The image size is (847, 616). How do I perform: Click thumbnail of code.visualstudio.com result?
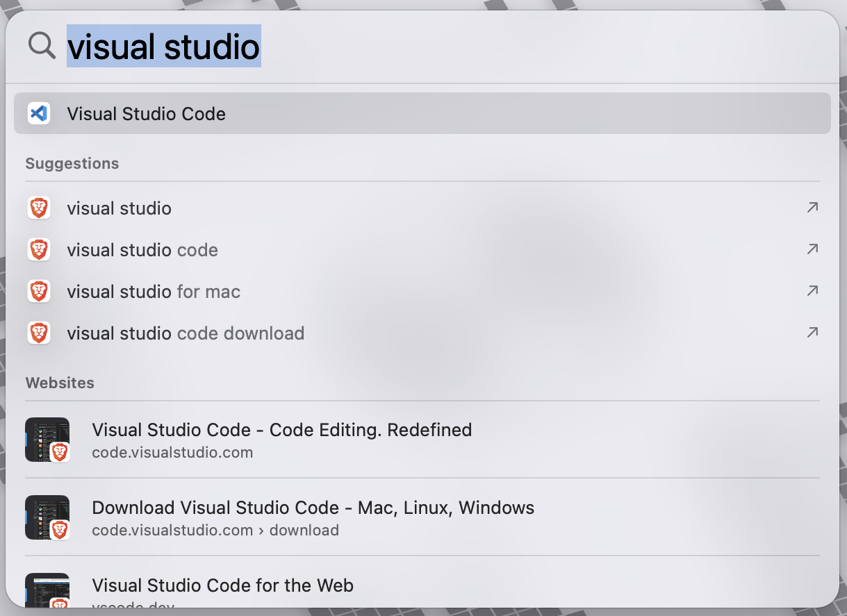point(47,440)
